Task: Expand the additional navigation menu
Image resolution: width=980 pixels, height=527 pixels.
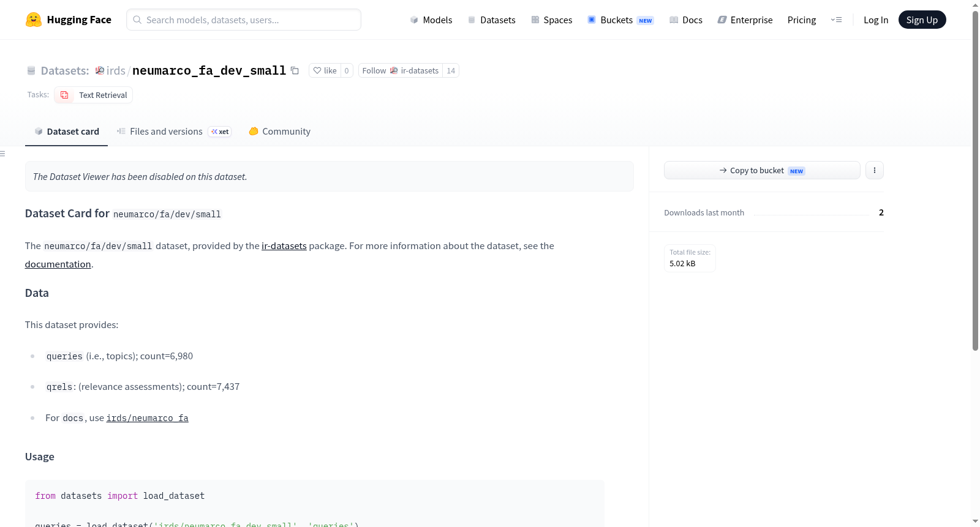Action: coord(836,20)
